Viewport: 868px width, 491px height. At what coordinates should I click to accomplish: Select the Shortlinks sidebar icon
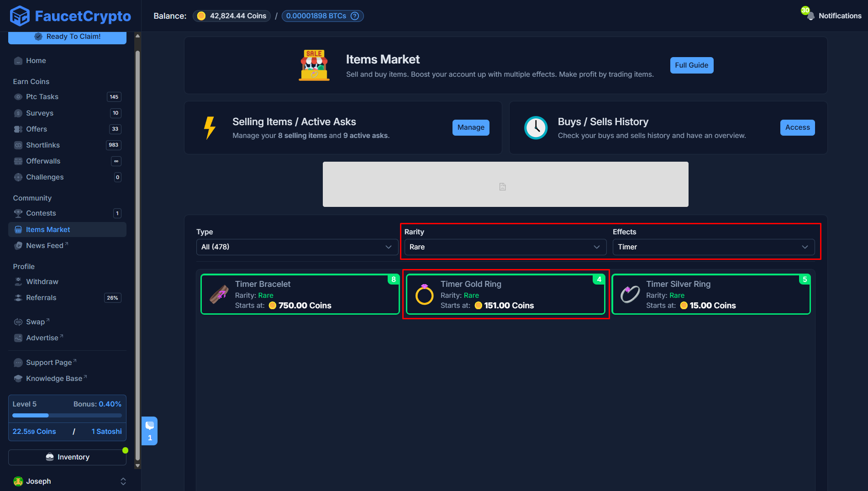tap(18, 145)
